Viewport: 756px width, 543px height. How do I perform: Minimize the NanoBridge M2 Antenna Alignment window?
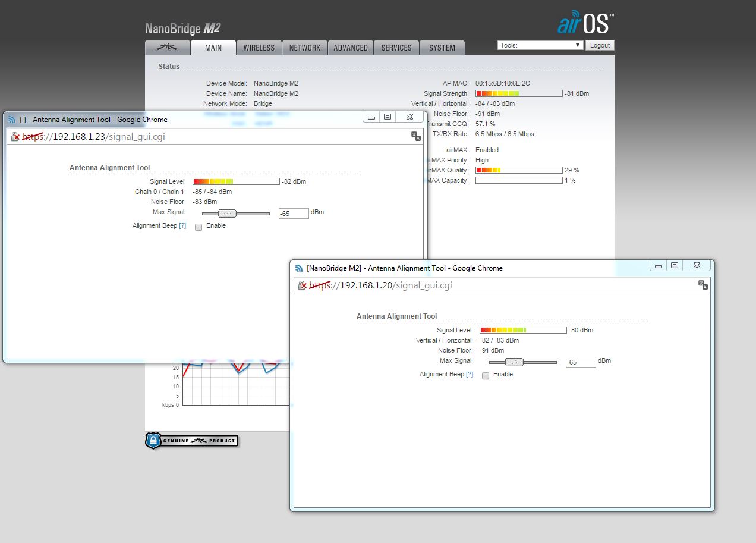coord(659,266)
